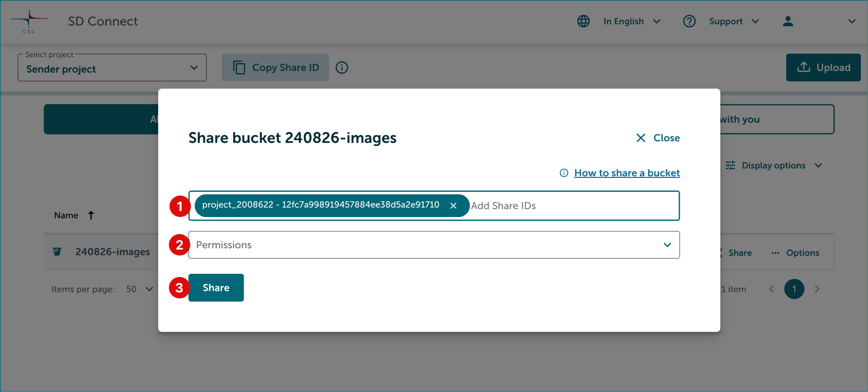Viewport: 868px width, 392px height.
Task: Change Items per page dropdown
Action: (139, 289)
